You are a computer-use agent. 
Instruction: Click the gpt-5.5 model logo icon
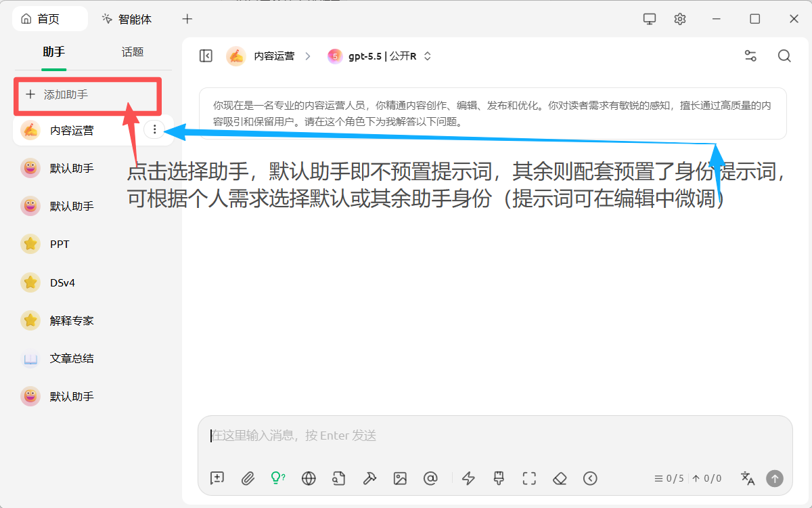click(x=335, y=56)
